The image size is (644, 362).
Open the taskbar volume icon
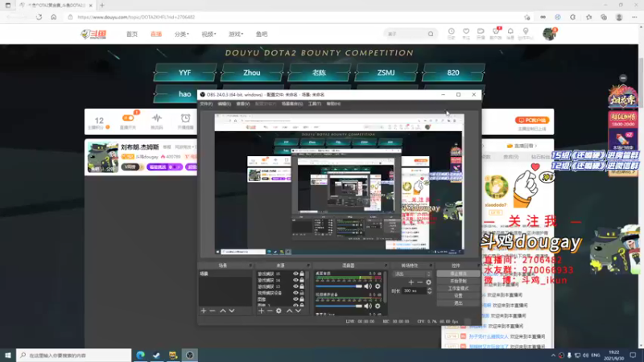click(586, 355)
